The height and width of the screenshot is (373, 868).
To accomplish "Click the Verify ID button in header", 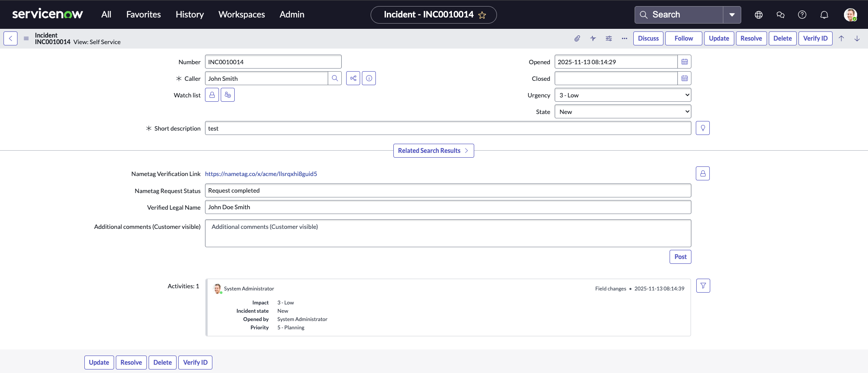I will 815,38.
